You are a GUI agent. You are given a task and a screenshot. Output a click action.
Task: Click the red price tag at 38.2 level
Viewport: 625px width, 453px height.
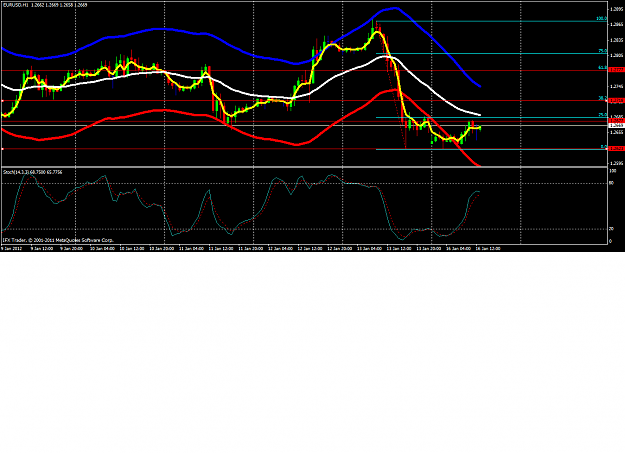point(616,100)
